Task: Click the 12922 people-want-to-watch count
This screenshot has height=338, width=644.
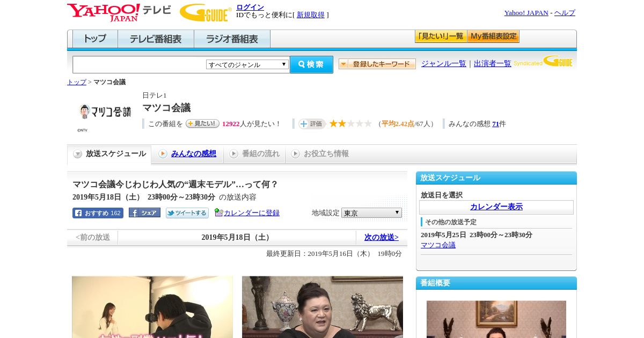Action: 231,124
